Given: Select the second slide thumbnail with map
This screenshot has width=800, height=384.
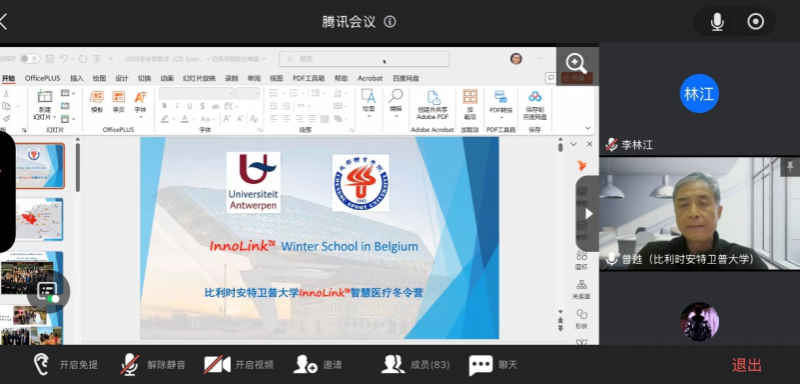Looking at the screenshot, I should tap(40, 219).
